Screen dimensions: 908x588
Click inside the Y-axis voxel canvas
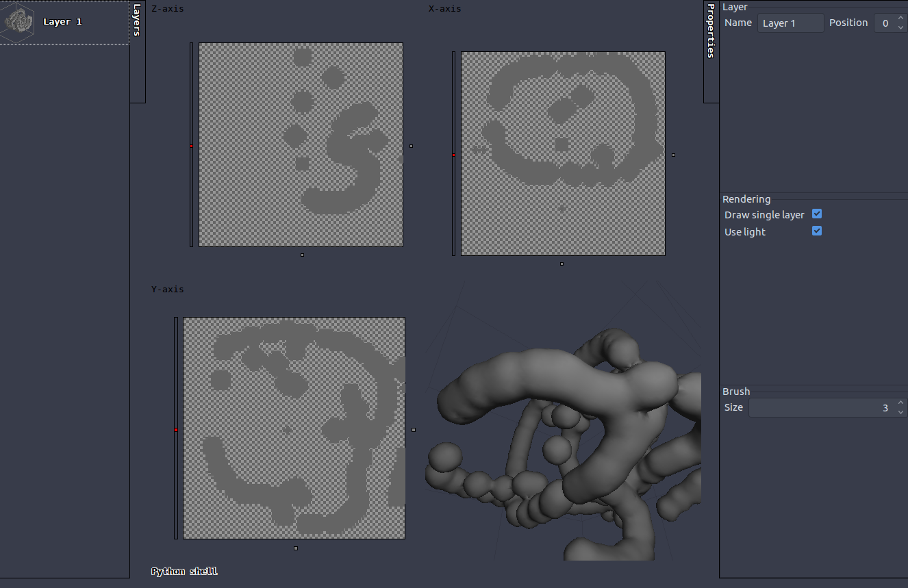(294, 428)
